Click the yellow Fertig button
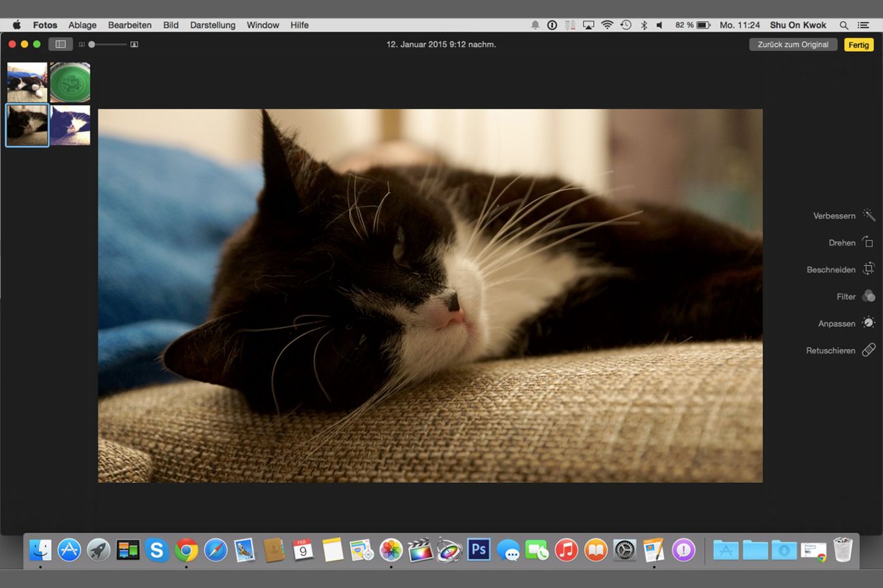The image size is (883, 588). (x=859, y=44)
